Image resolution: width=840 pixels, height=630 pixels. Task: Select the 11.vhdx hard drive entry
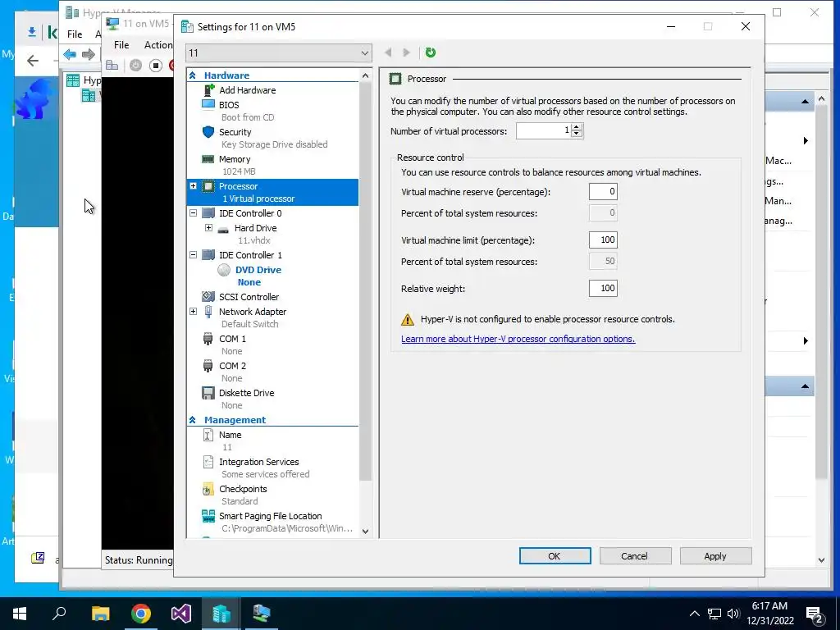254,240
